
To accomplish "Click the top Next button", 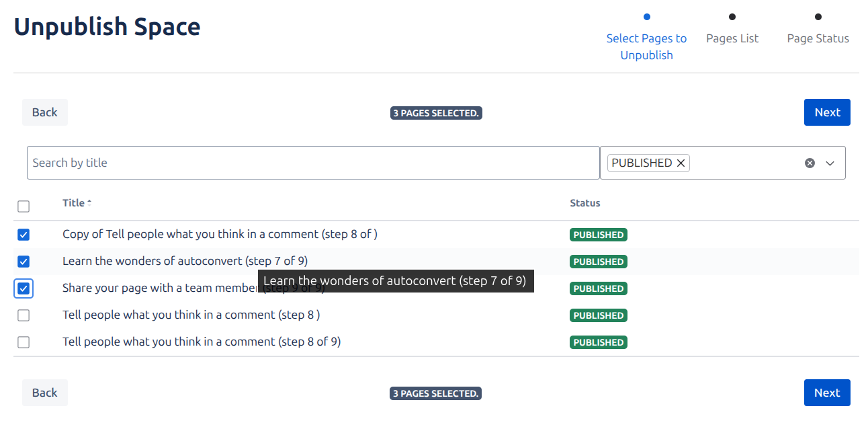I will 827,112.
